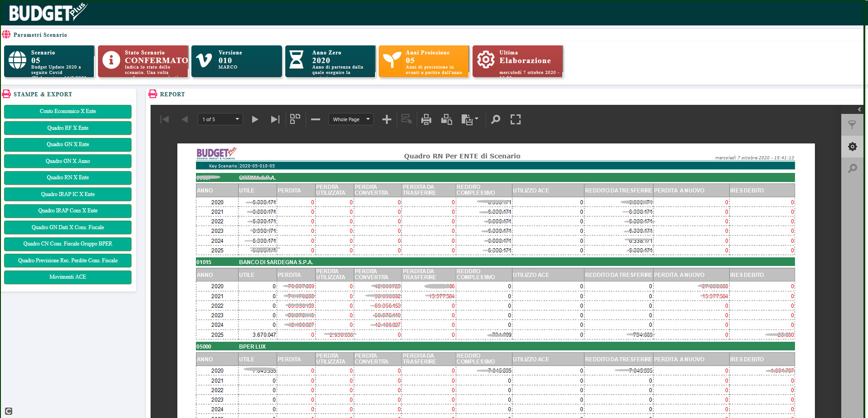Go to next report page
Image resolution: width=868 pixels, height=418 pixels.
point(255,119)
